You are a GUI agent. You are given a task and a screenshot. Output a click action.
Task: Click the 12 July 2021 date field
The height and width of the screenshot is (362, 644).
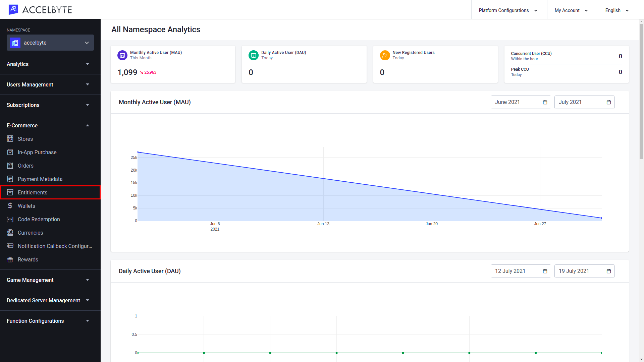[x=521, y=271]
